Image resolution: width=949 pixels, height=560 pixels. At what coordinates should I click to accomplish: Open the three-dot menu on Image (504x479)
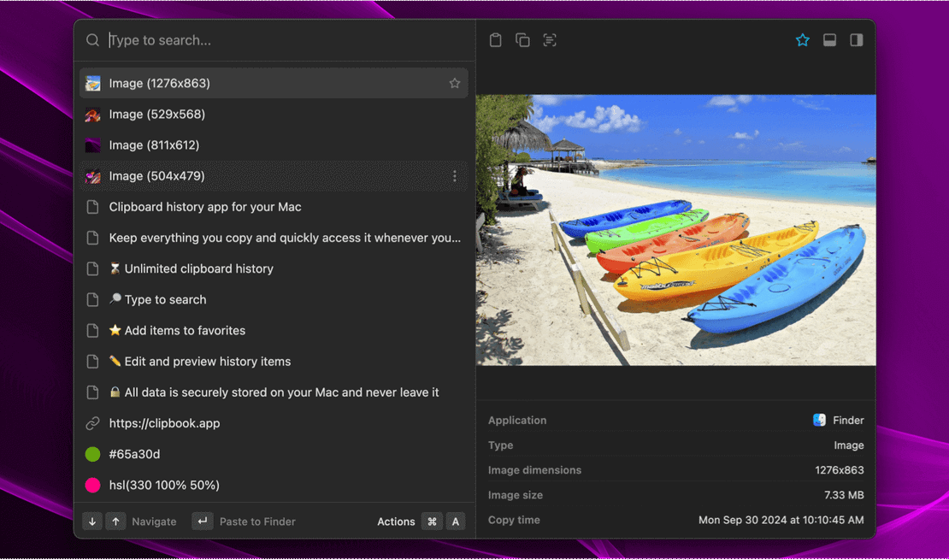click(x=455, y=176)
